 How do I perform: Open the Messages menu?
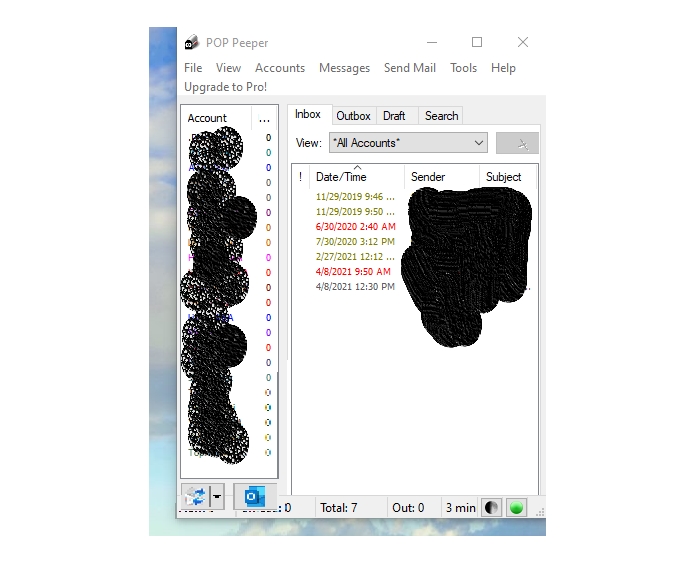click(x=344, y=68)
